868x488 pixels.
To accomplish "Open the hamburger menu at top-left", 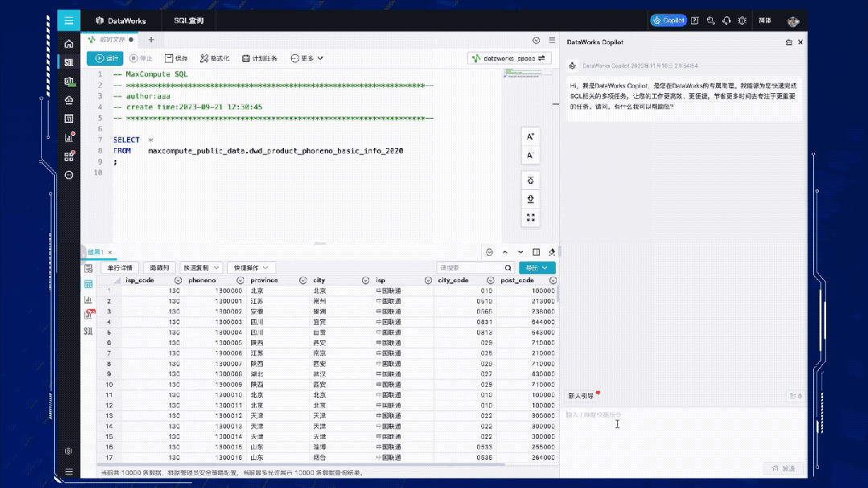I will [x=68, y=20].
